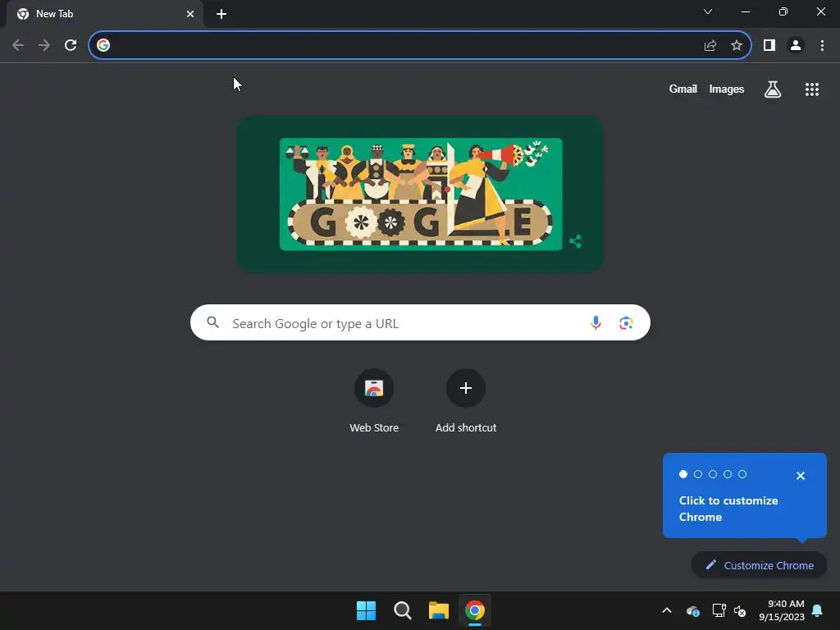Open Chrome's three-dot menu

(x=822, y=46)
